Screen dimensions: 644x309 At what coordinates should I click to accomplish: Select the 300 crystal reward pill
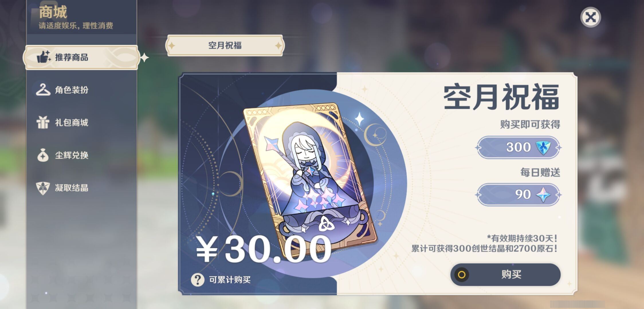point(519,147)
